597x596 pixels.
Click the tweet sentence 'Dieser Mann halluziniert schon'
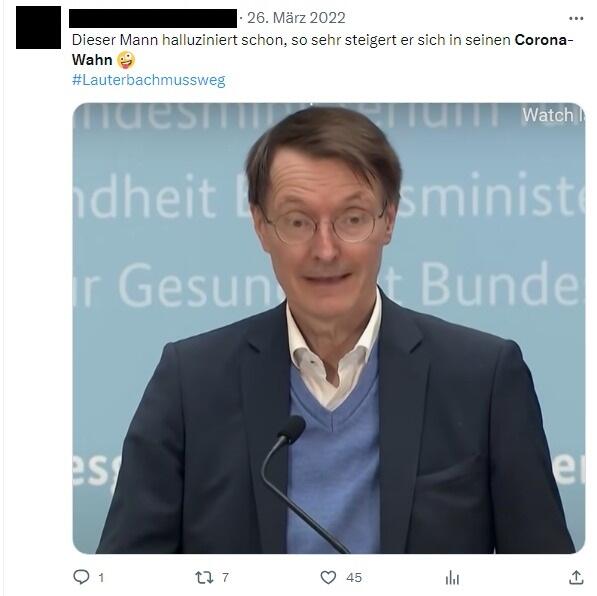179,40
